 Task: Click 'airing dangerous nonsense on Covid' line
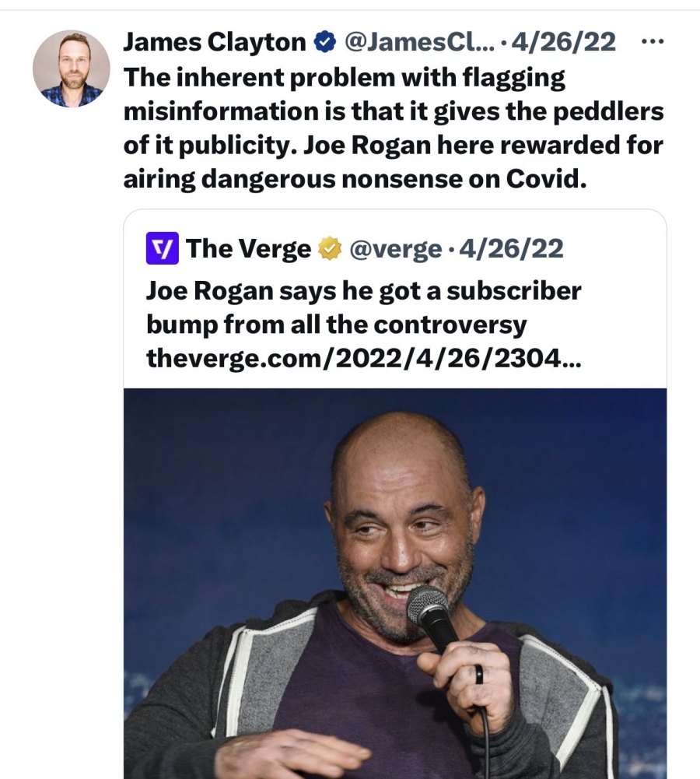click(355, 179)
